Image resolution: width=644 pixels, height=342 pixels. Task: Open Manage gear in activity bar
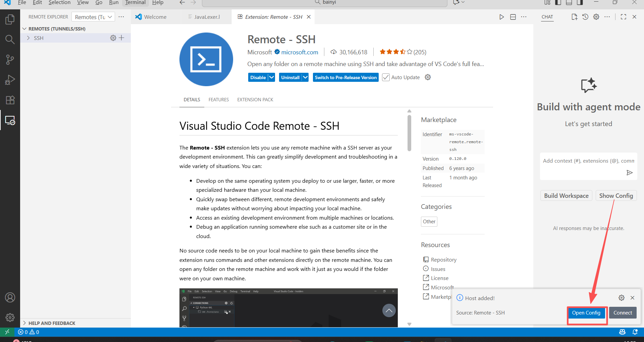10,317
